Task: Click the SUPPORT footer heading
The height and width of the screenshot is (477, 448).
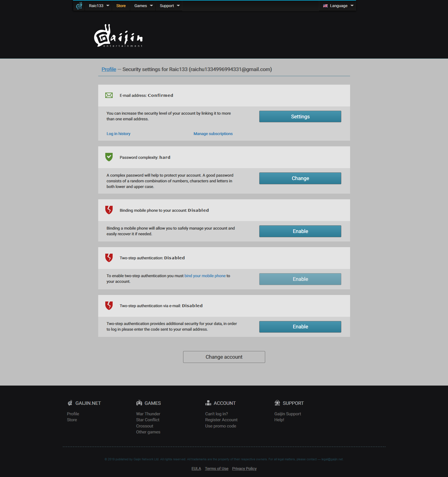Action: point(293,403)
